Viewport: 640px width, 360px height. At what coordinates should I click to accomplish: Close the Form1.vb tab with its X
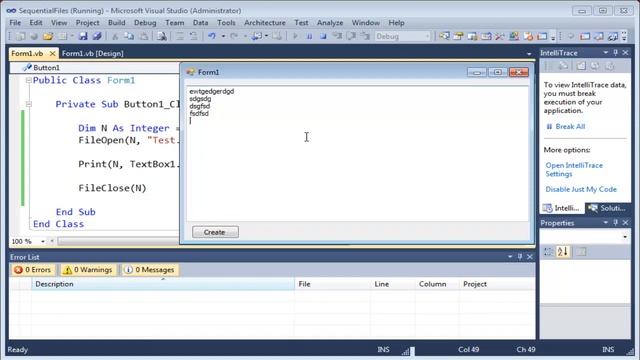52,53
